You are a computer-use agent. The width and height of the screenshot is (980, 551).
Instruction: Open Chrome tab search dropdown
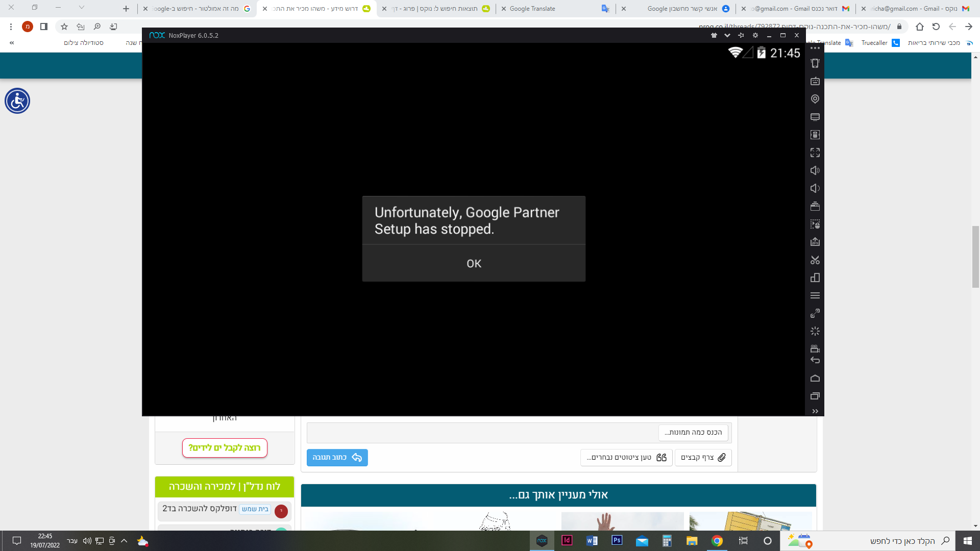click(82, 8)
